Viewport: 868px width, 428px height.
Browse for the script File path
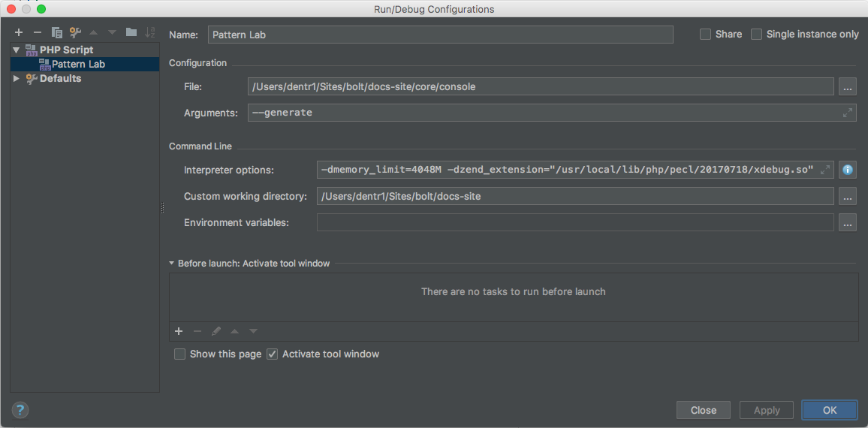point(847,87)
